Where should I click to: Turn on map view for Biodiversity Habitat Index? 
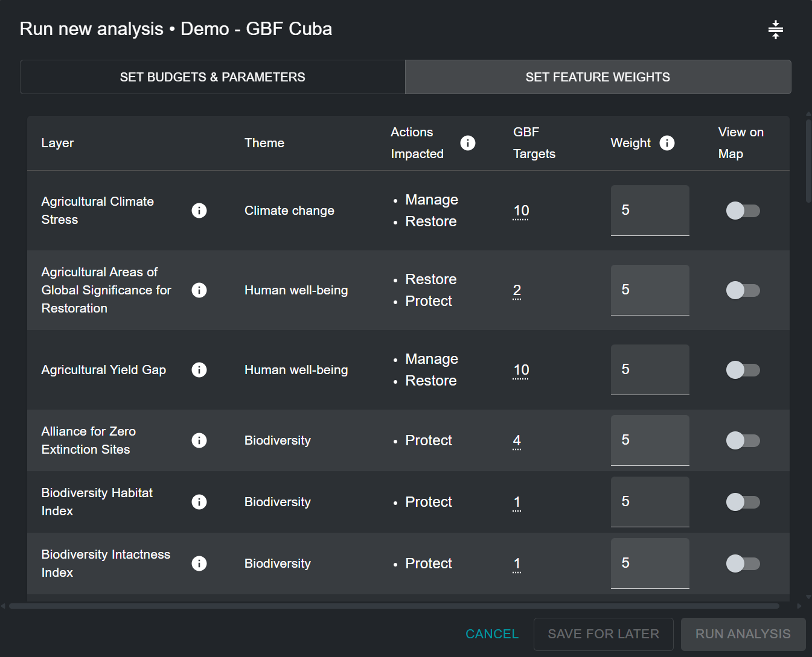click(x=743, y=502)
